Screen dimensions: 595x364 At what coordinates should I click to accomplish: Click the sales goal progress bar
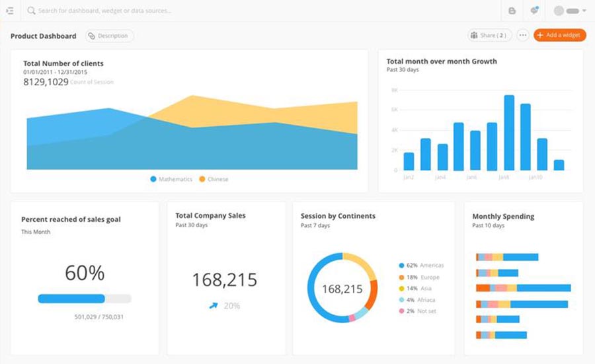[x=85, y=299]
